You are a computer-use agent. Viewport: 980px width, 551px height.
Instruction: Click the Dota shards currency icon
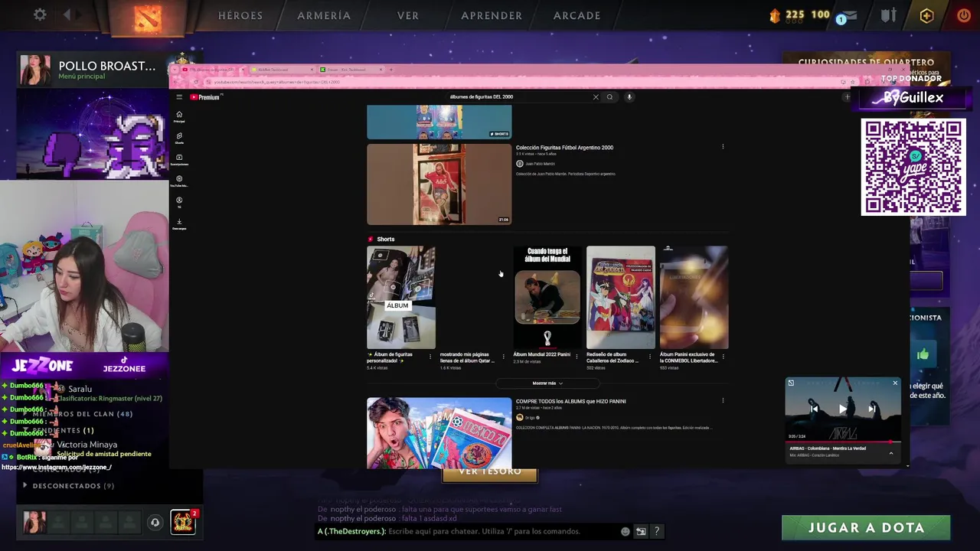(775, 15)
